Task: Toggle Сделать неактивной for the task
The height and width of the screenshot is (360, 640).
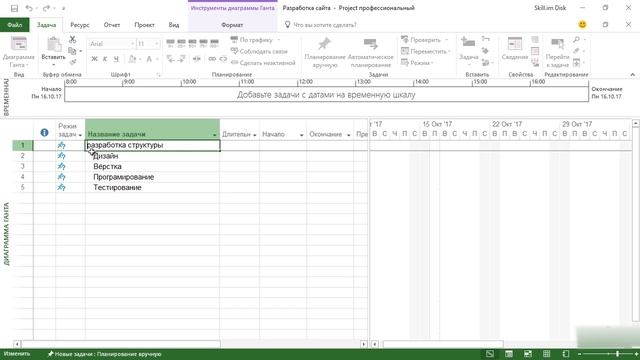Action: [263, 63]
